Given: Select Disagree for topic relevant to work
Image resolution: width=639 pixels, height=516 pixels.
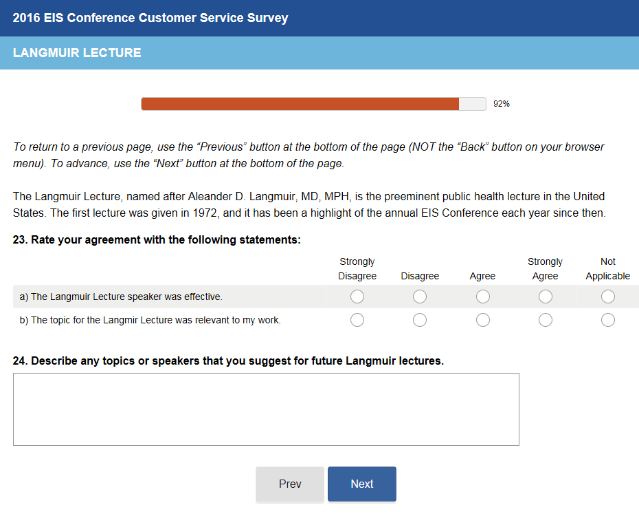Looking at the screenshot, I should (x=420, y=320).
